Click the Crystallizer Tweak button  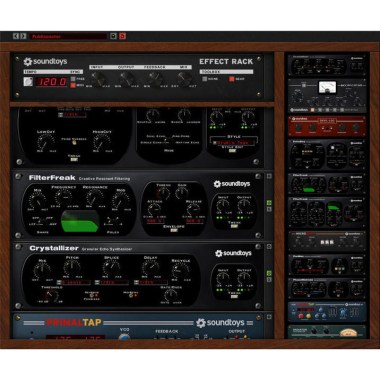tap(234, 297)
